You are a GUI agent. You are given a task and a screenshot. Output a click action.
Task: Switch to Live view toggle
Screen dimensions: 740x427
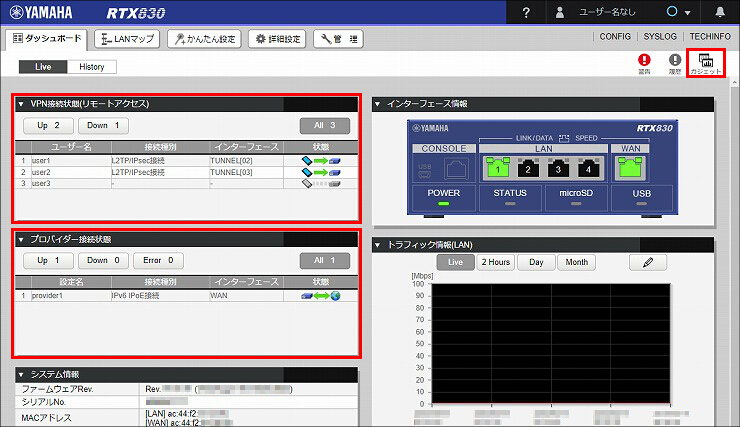[43, 67]
